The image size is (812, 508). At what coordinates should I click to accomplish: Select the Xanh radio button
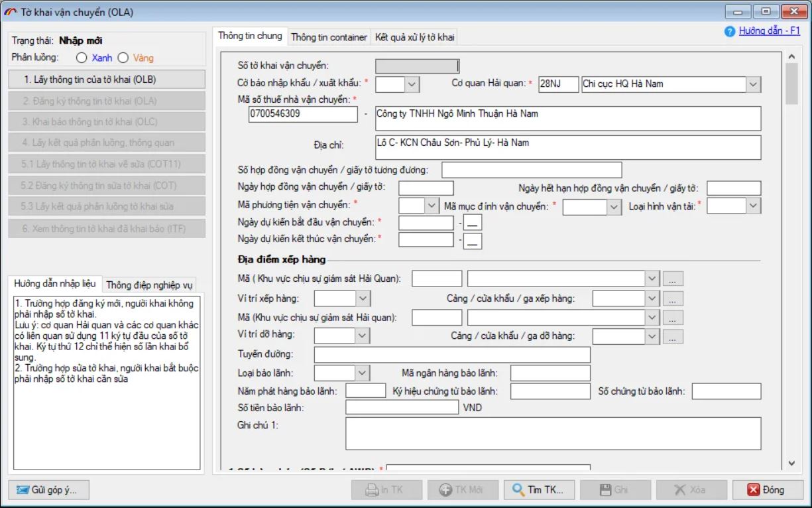pyautogui.click(x=82, y=58)
